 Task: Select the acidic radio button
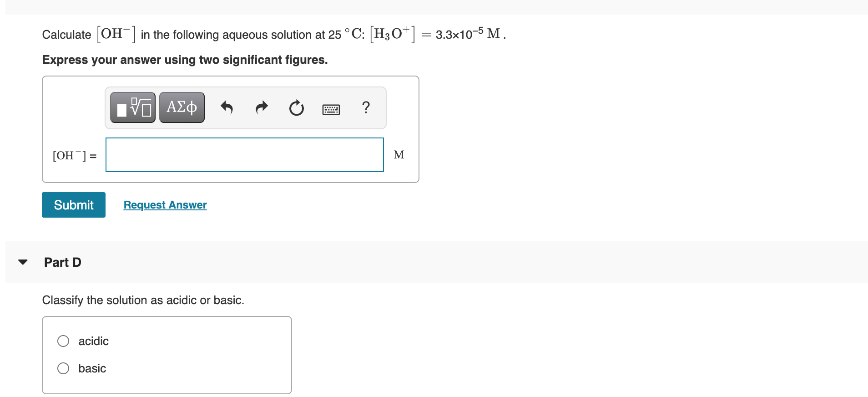coord(63,341)
